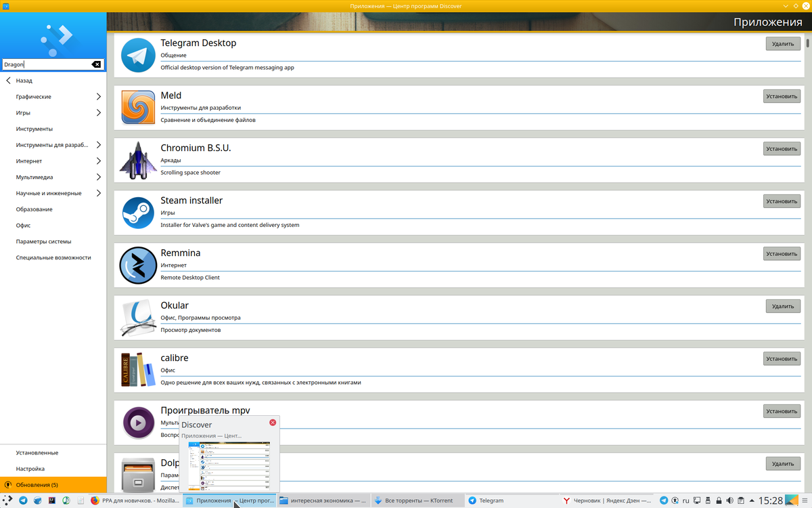
Task: Click the JetBrains quick launch icon
Action: pos(52,501)
